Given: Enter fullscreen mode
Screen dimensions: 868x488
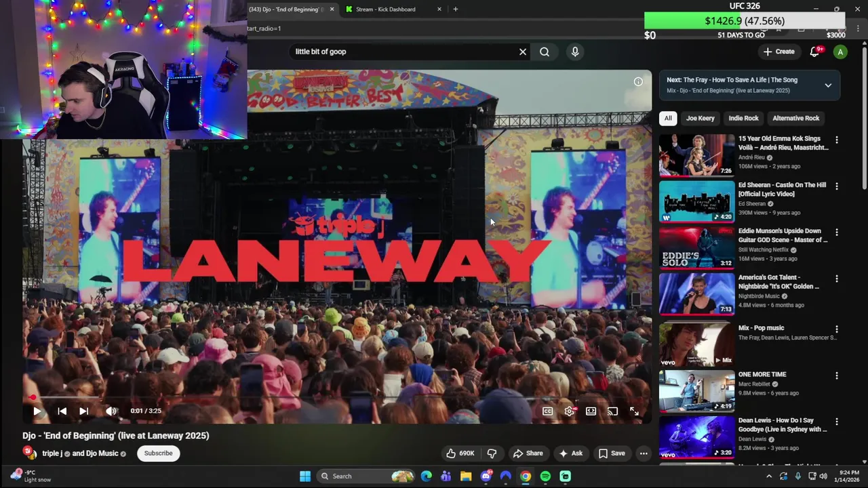Looking at the screenshot, I should click(x=634, y=411).
